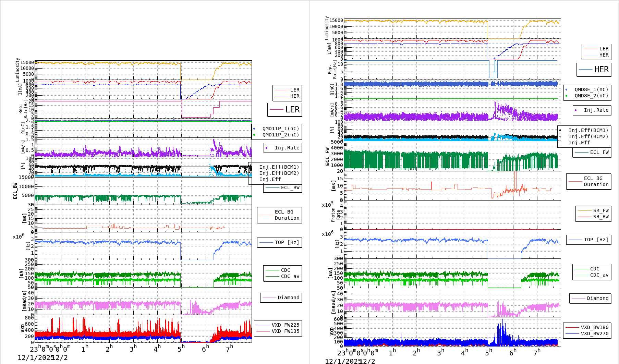The width and height of the screenshot is (619, 364).
Task: Select the green ECL_FW legend line icon
Action: coord(582,153)
